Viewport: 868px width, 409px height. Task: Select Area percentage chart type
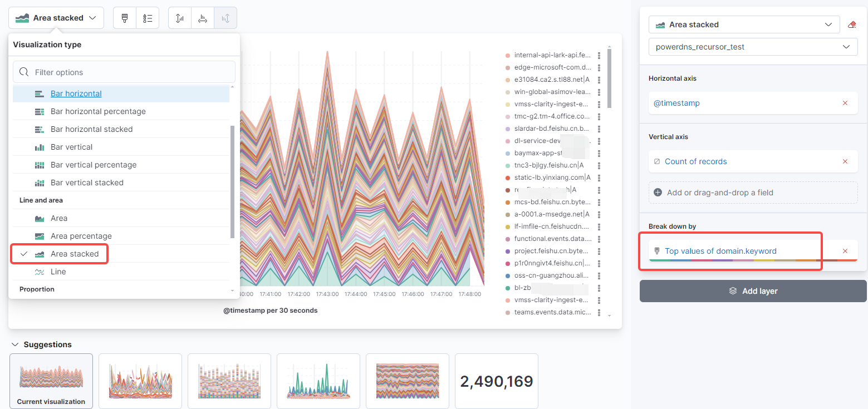tap(121, 236)
